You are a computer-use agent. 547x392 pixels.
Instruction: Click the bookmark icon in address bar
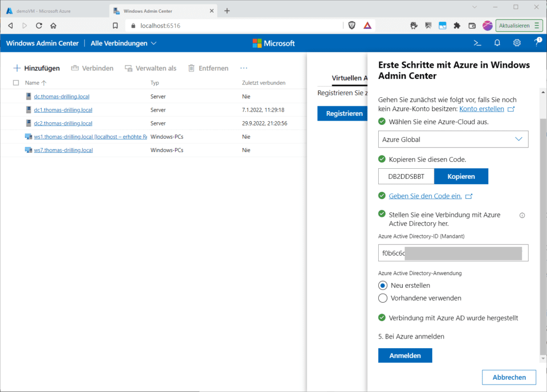click(115, 26)
